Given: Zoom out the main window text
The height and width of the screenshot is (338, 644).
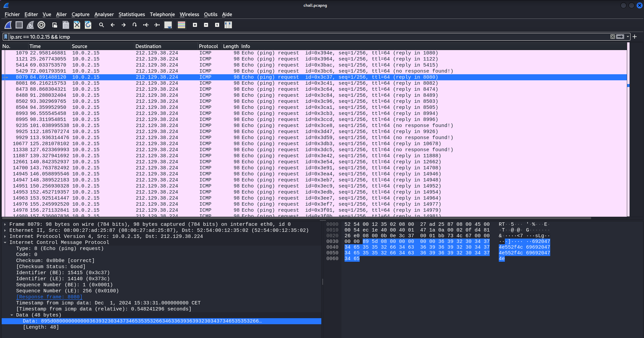Looking at the screenshot, I should pyautogui.click(x=206, y=25).
